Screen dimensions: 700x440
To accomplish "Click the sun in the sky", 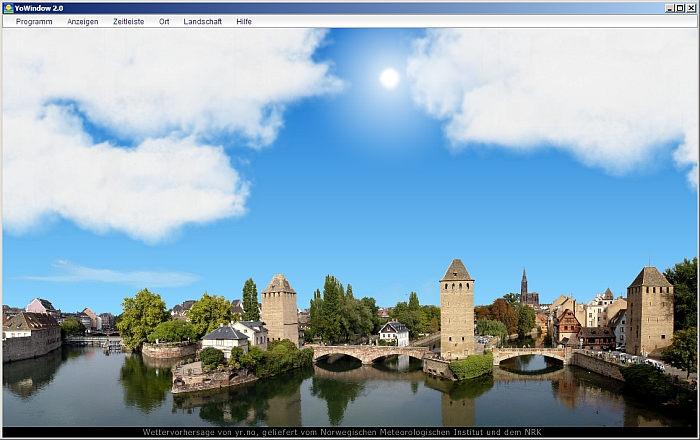I will (x=389, y=78).
